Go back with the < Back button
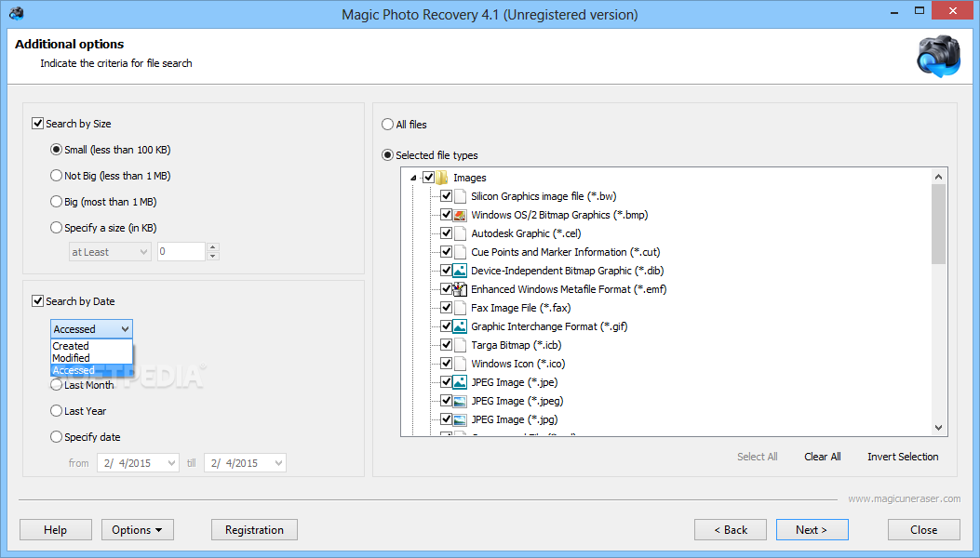980x558 pixels. click(x=731, y=530)
